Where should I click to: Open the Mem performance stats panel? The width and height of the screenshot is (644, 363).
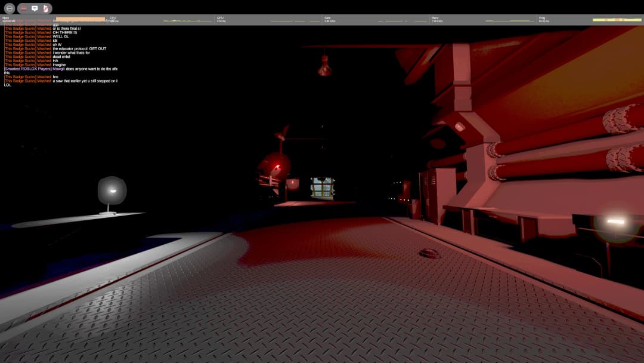click(x=54, y=19)
